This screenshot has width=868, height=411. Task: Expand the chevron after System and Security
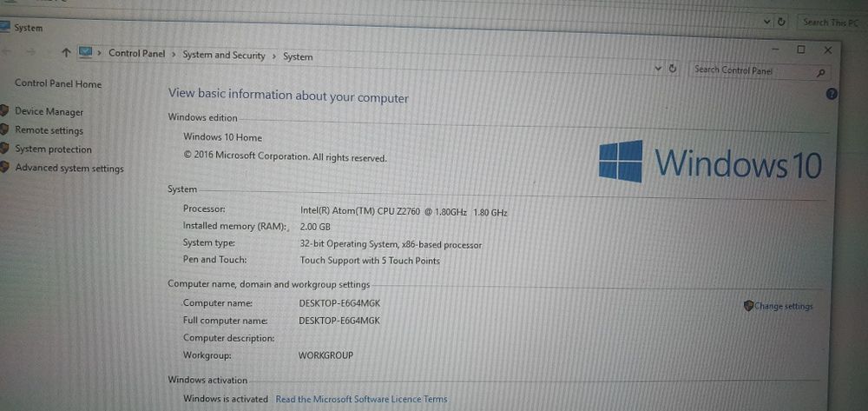(274, 56)
